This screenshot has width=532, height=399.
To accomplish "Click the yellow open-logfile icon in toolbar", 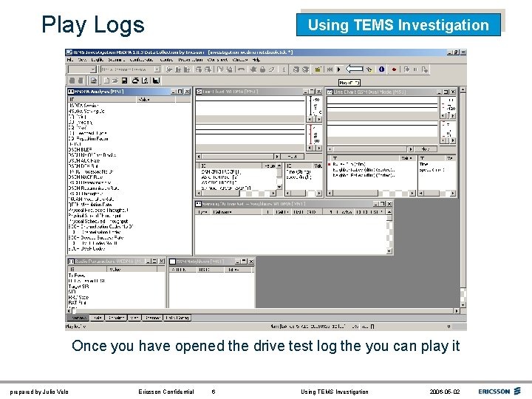I will [318, 69].
